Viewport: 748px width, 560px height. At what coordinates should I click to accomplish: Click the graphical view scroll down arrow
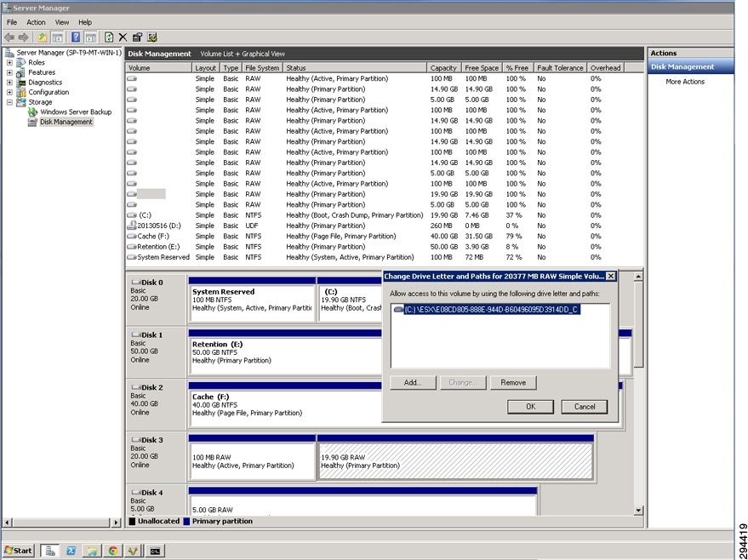tap(639, 511)
